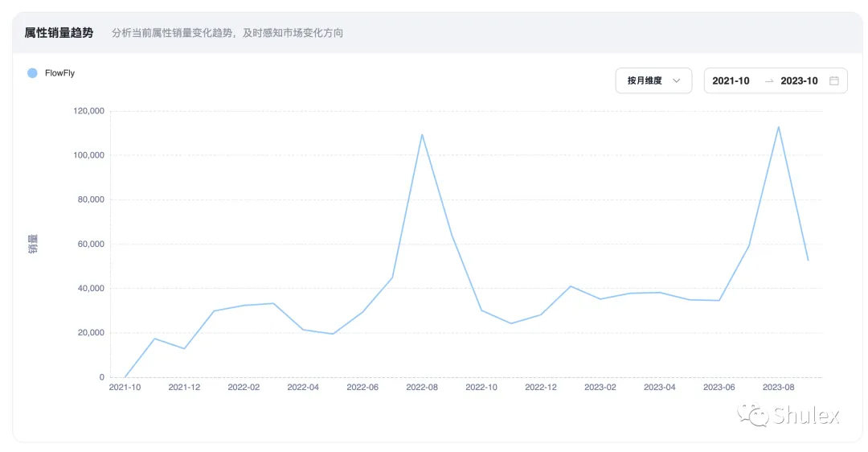Viewport: 868px width, 452px height.
Task: Click the 2023-04 x-axis label
Action: [x=659, y=387]
